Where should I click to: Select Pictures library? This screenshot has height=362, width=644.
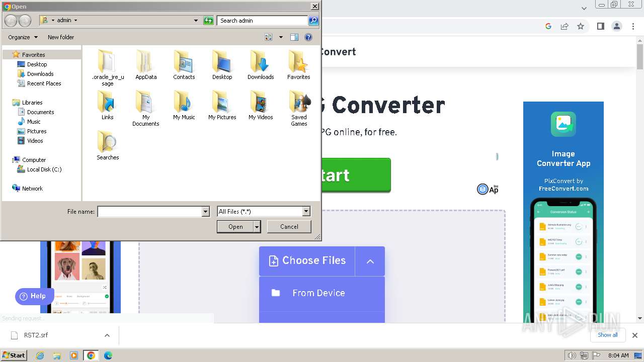[x=37, y=131]
